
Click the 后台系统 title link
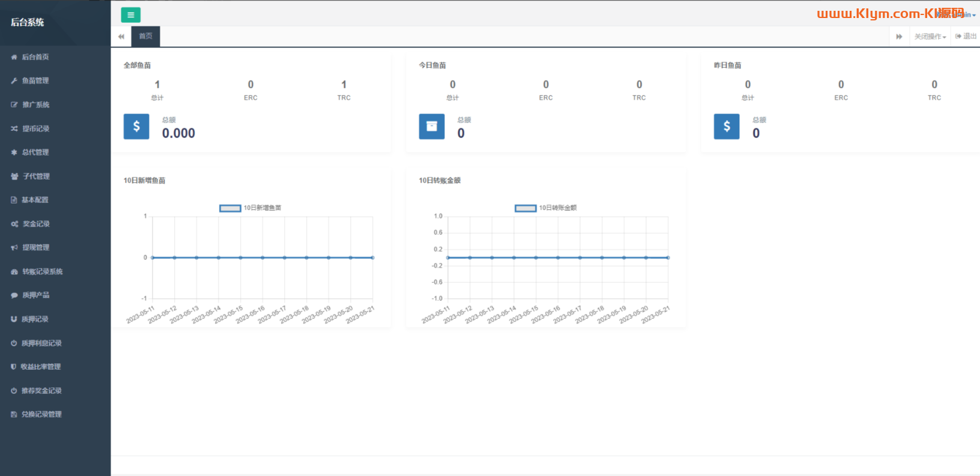click(x=28, y=22)
